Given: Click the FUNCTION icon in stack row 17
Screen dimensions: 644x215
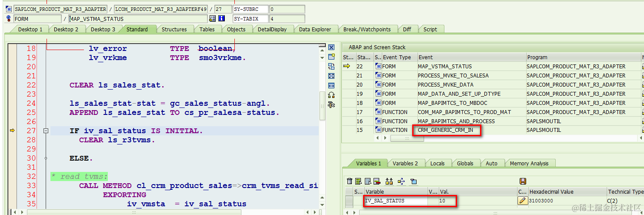Looking at the screenshot, I should pyautogui.click(x=378, y=112).
